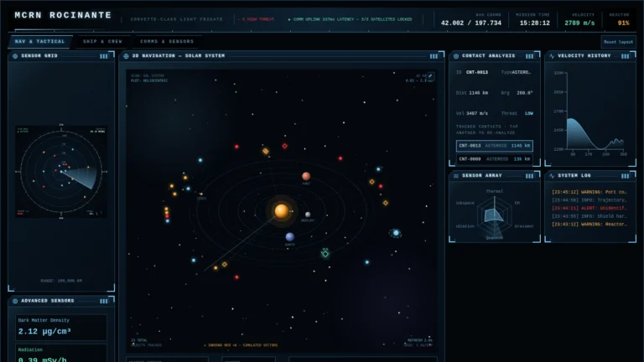
Task: Open the 23:44:58 INFO Trajectory log entry
Action: [589, 200]
